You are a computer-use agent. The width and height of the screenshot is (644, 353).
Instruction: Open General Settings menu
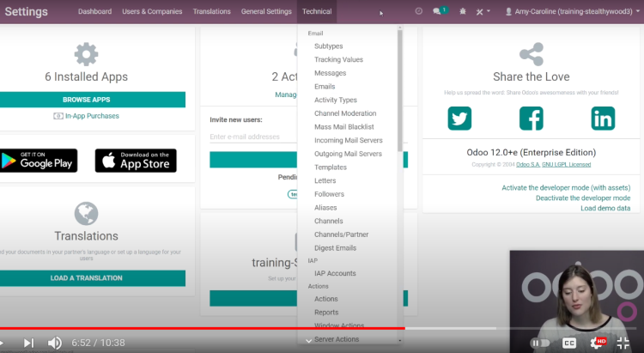click(x=266, y=11)
